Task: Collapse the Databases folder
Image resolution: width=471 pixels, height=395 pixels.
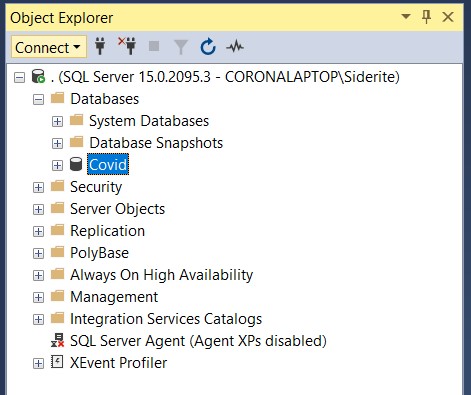Action: pyautogui.click(x=38, y=100)
